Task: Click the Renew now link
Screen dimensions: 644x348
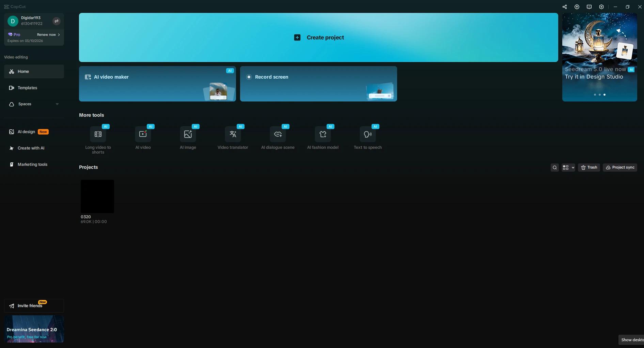Action: (48, 35)
